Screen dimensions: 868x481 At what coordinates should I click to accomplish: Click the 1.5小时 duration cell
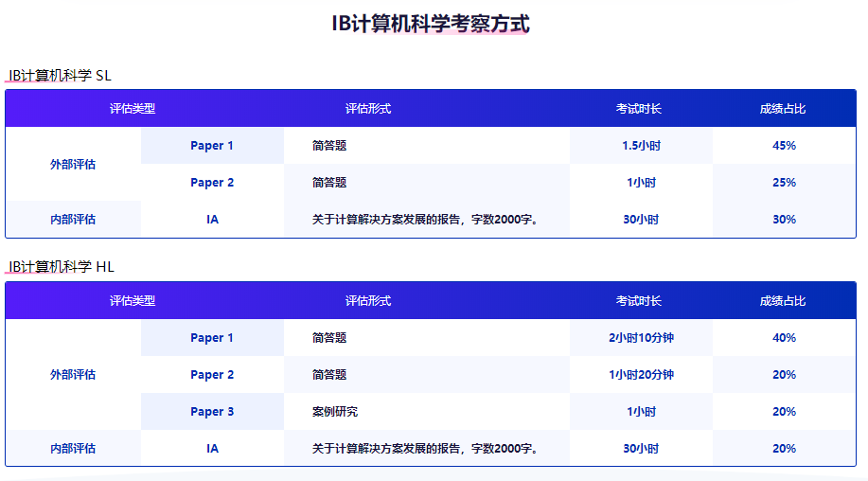(641, 146)
